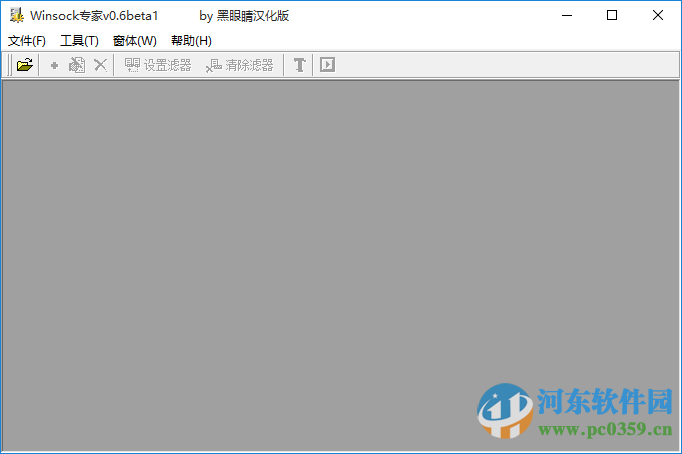This screenshot has height=454, width=682.
Task: Click the document copy toolbar icon
Action: [77, 65]
